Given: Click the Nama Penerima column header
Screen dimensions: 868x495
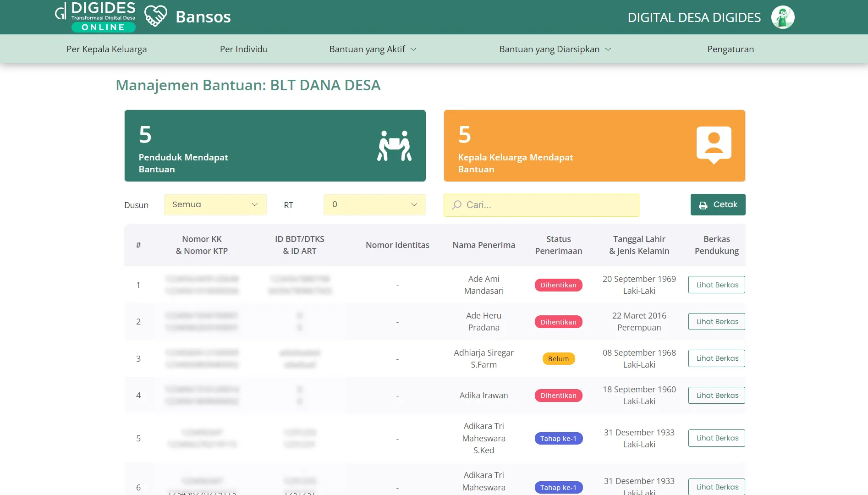Looking at the screenshot, I should click(483, 245).
